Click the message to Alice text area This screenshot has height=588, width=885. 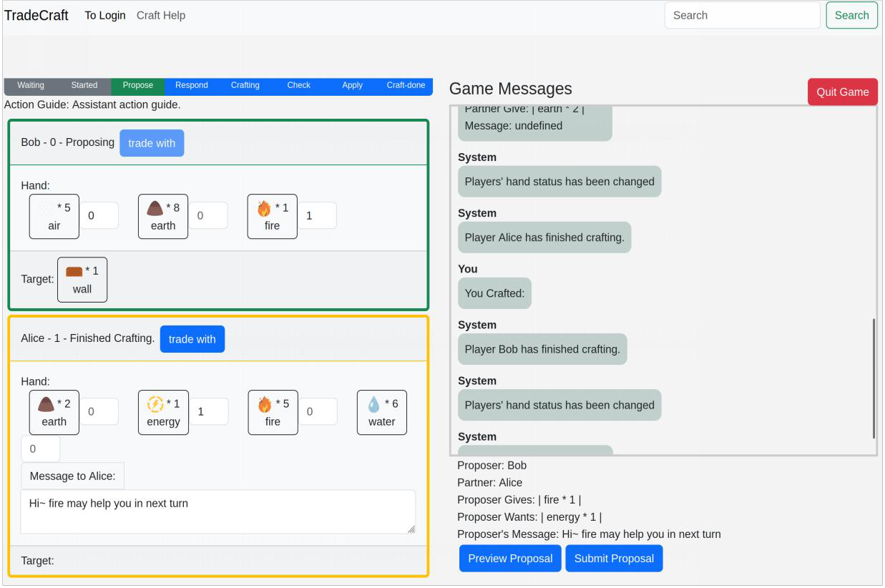coord(217,511)
